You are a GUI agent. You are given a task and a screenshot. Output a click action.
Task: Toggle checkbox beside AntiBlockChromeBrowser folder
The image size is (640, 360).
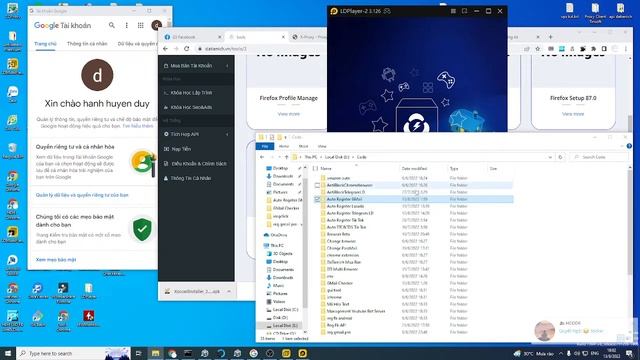pyautogui.click(x=317, y=185)
